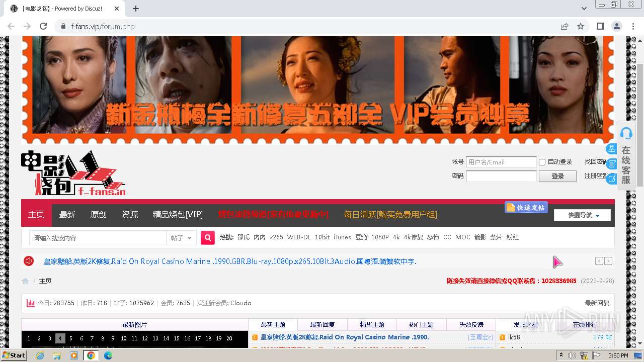Select slideshow image number 10
644x362 pixels.
click(x=124, y=338)
